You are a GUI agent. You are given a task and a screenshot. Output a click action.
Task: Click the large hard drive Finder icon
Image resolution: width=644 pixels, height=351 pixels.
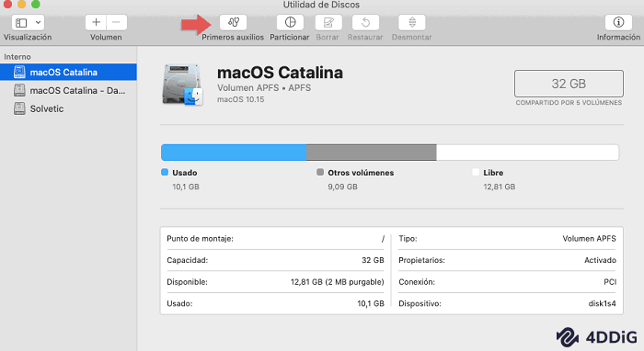[182, 85]
